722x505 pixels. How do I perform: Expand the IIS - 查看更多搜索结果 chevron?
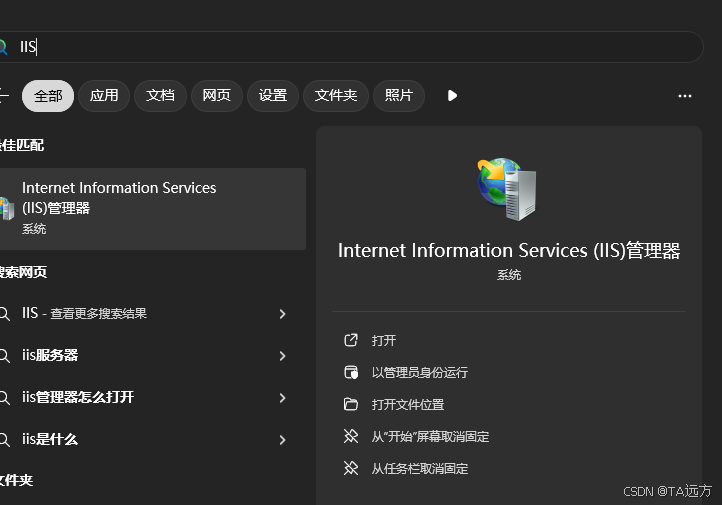[282, 314]
